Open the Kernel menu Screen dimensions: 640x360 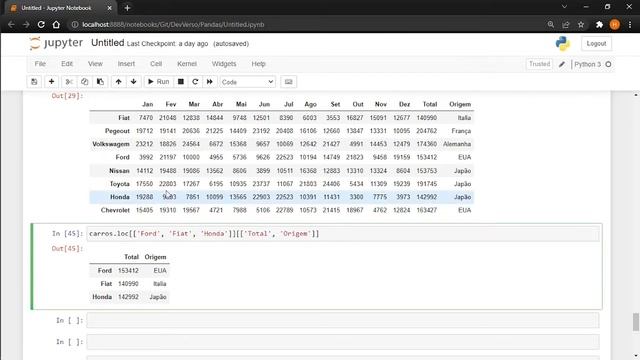point(187,64)
